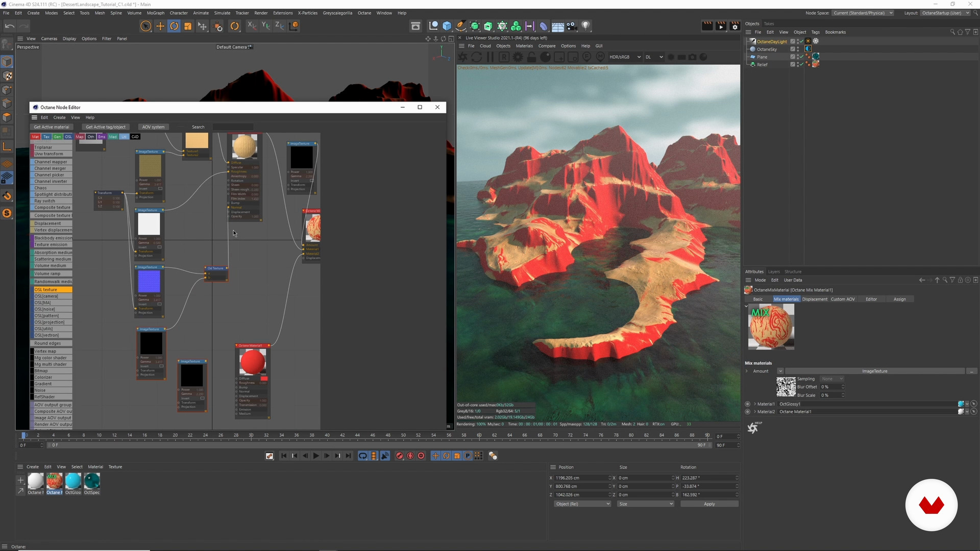This screenshot has height=551, width=980.
Task: Click the Coordinate System cube icon
Action: click(294, 26)
